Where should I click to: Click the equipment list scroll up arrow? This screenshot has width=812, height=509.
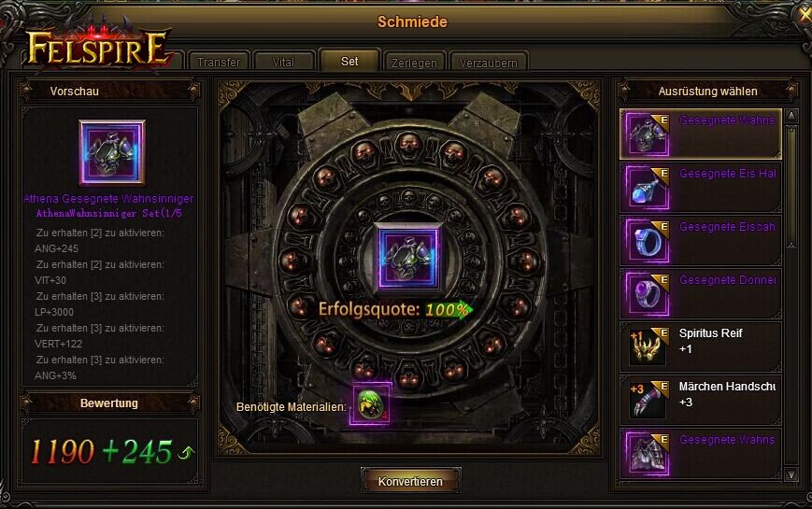(791, 116)
